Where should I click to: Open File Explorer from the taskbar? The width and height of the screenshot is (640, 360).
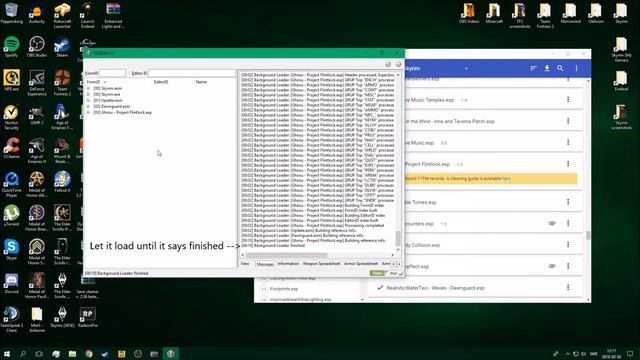click(x=72, y=353)
